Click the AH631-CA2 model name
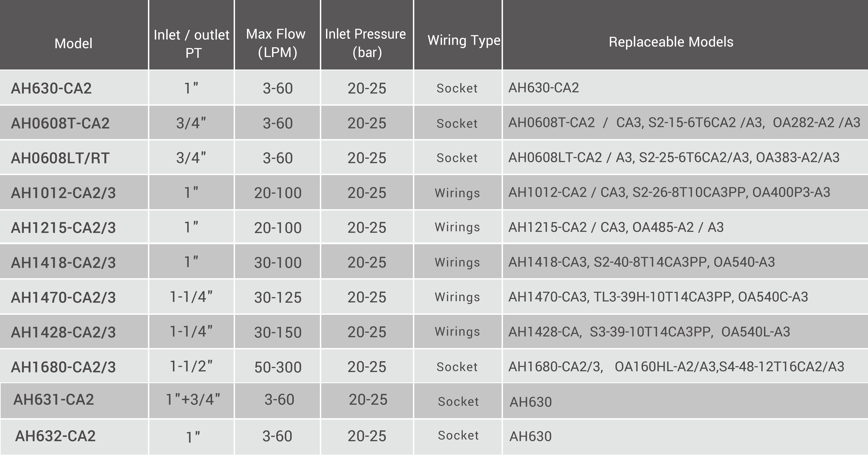 tap(54, 400)
